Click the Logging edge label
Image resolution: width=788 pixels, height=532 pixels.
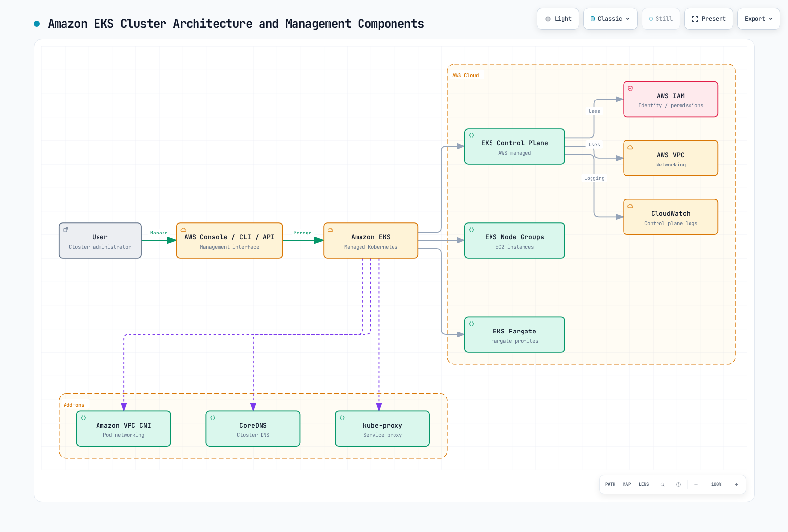point(594,178)
